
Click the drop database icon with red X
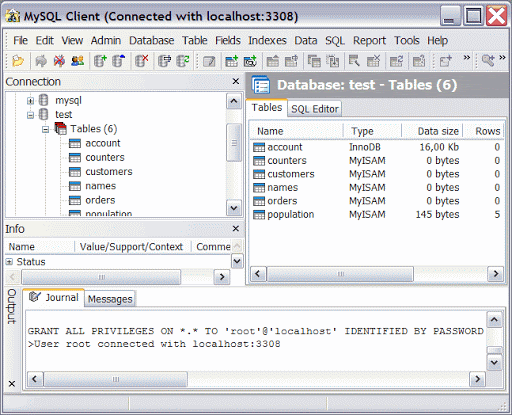(x=141, y=61)
